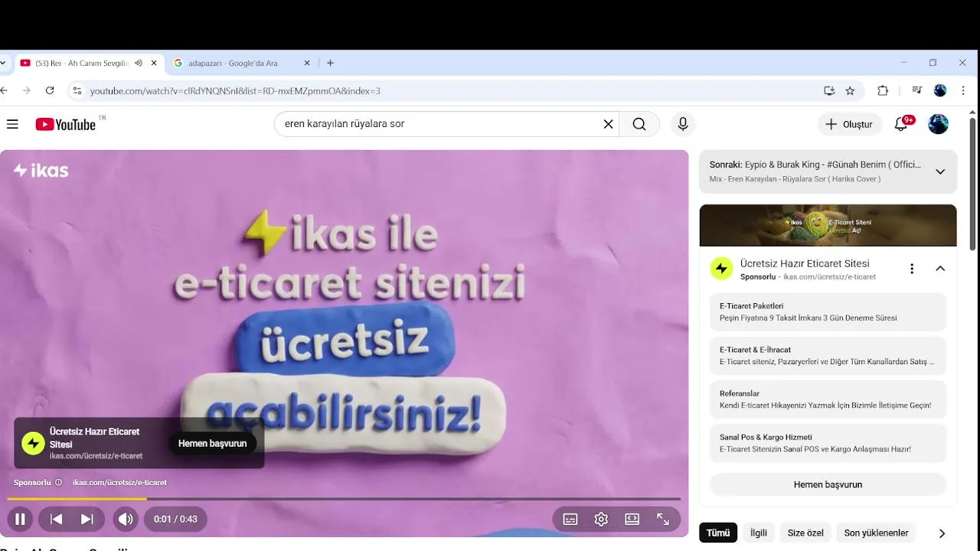Click the address bar URL
This screenshot has width=980, height=551.
pyautogui.click(x=235, y=91)
